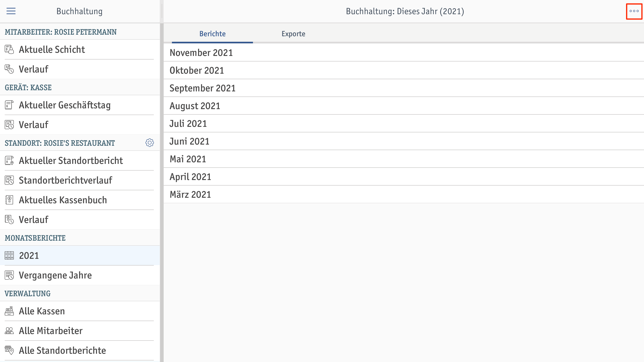
Task: Open Alle Standortberichte
Action: click(80, 350)
